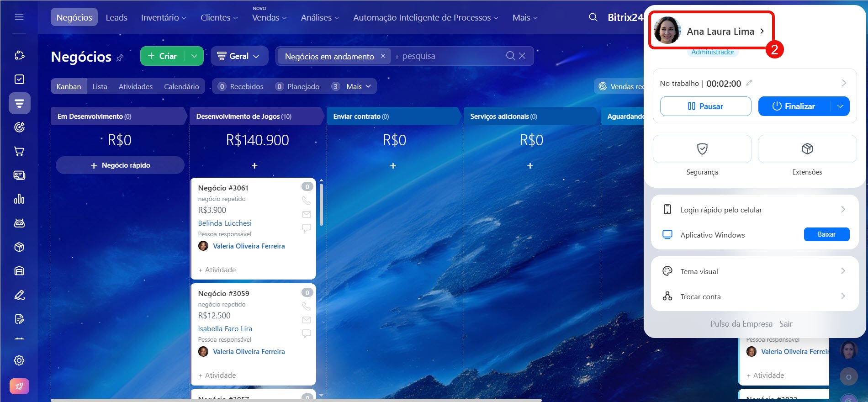Viewport: 868px width, 402px height.
Task: Open the Leads menu item
Action: pos(116,17)
